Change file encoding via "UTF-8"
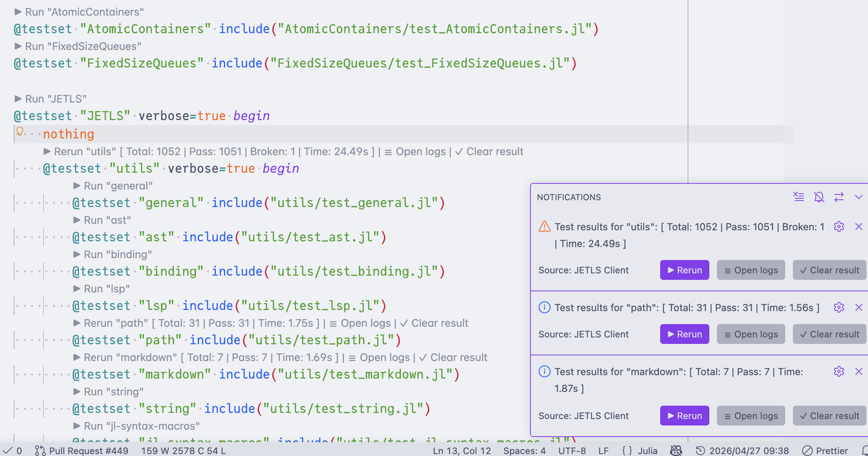868x456 pixels. click(x=572, y=451)
